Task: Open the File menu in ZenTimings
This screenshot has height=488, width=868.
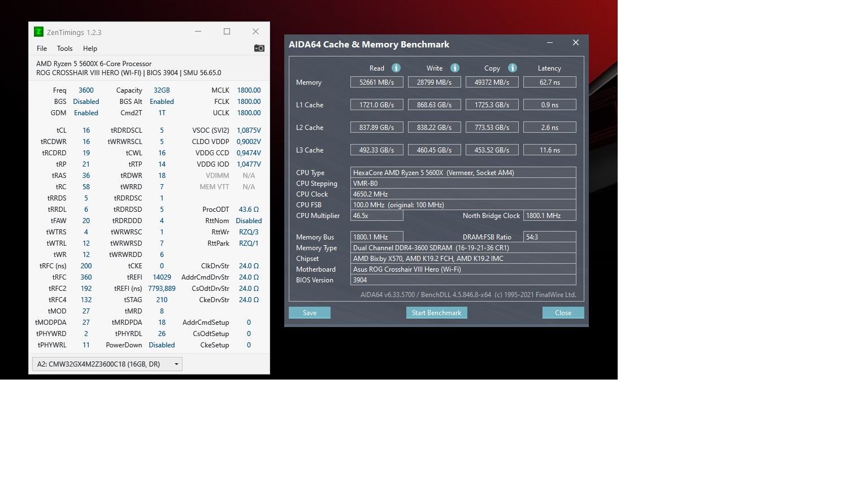Action: [42, 49]
